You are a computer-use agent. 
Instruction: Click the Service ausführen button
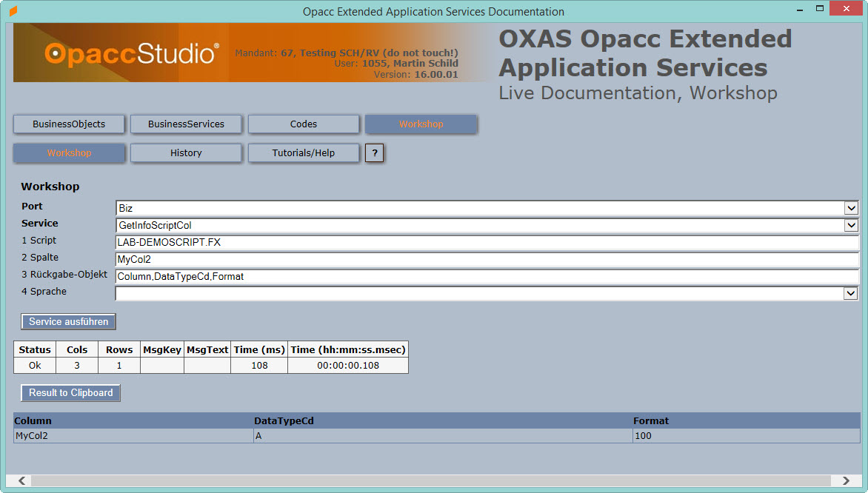[69, 321]
